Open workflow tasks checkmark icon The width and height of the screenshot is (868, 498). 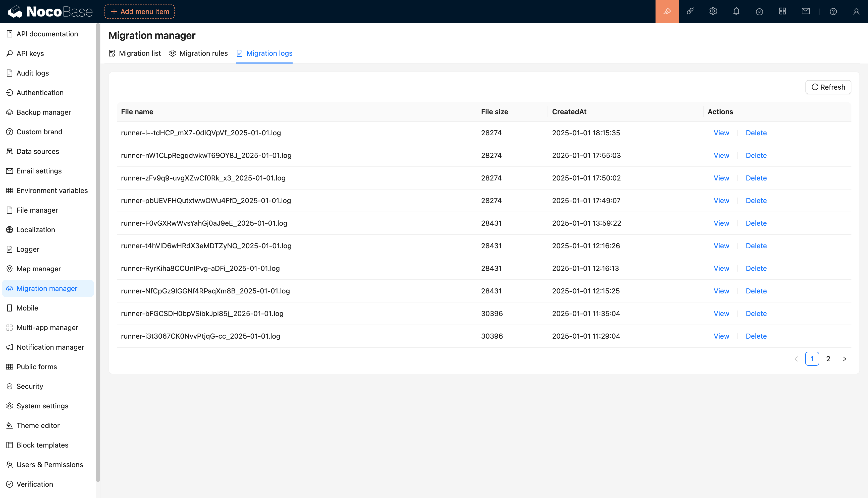(x=759, y=12)
